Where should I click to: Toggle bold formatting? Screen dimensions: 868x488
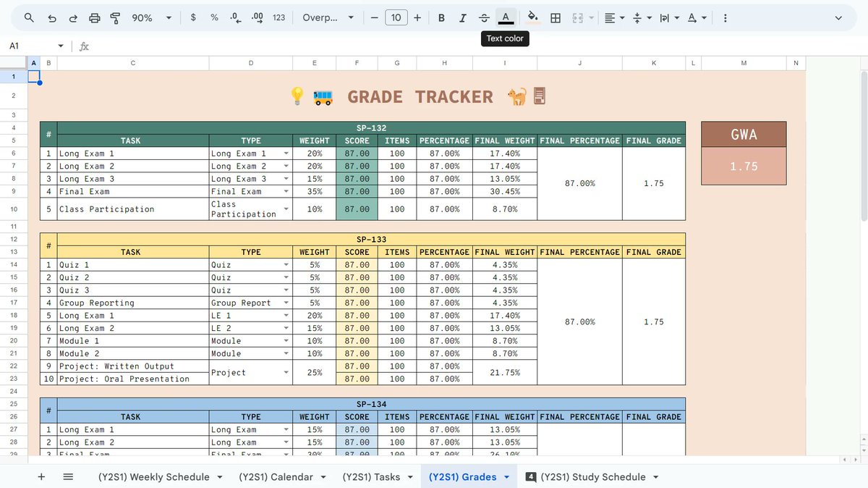(441, 18)
